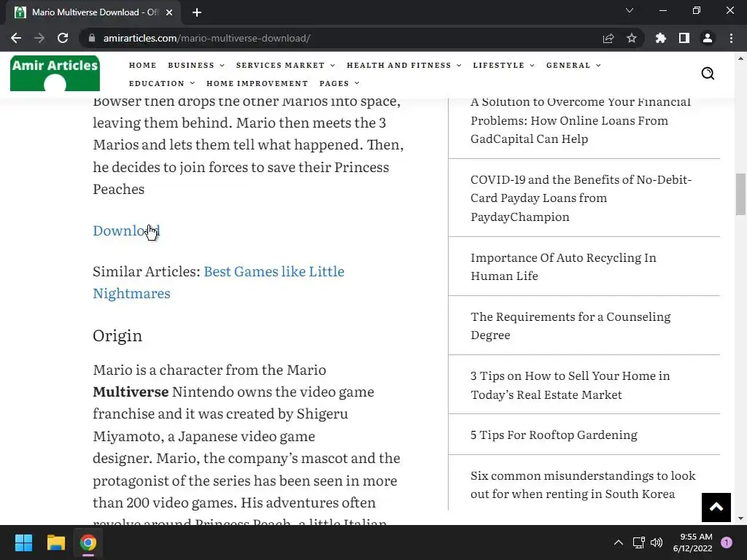This screenshot has width=747, height=560.
Task: Open File Explorer from the taskbar
Action: click(x=55, y=542)
